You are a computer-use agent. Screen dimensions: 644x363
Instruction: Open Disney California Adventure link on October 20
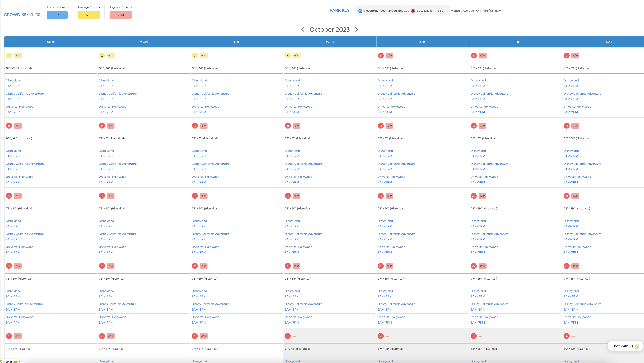[x=489, y=234]
